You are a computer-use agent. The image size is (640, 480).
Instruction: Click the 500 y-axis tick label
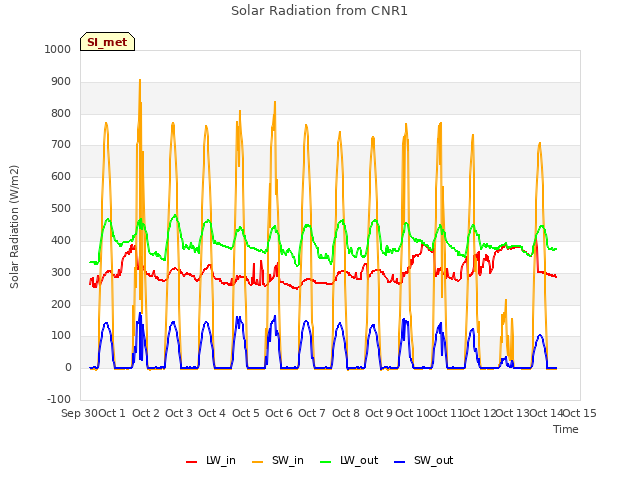point(61,209)
